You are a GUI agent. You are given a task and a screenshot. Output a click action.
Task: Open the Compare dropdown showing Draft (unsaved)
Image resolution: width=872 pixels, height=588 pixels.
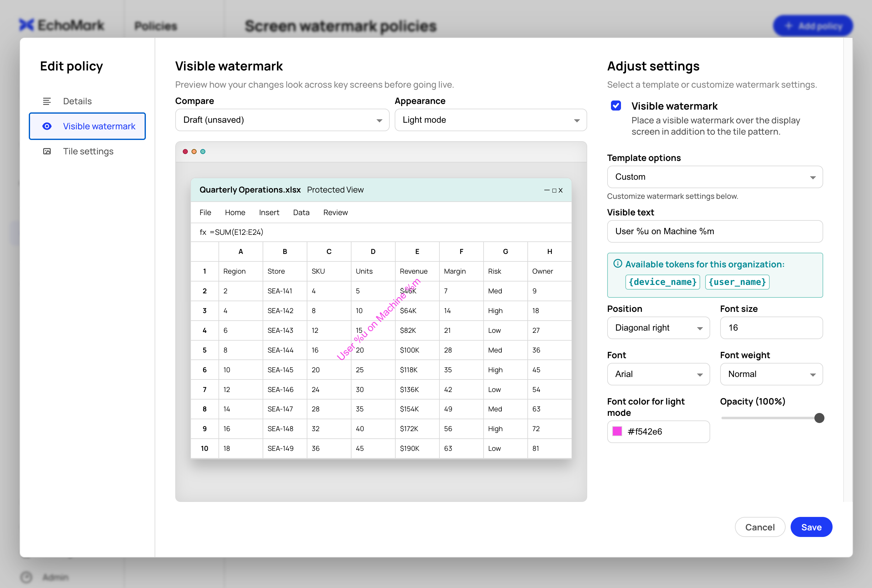(282, 120)
